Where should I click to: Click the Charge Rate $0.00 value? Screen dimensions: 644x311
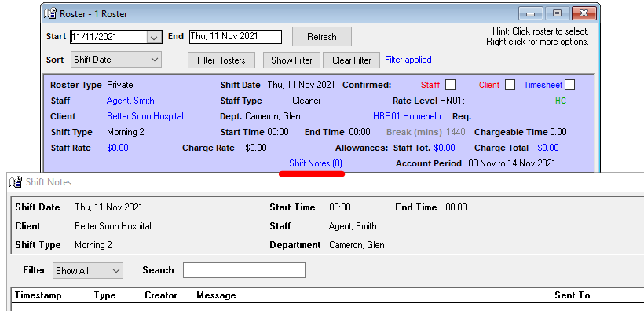(x=256, y=148)
